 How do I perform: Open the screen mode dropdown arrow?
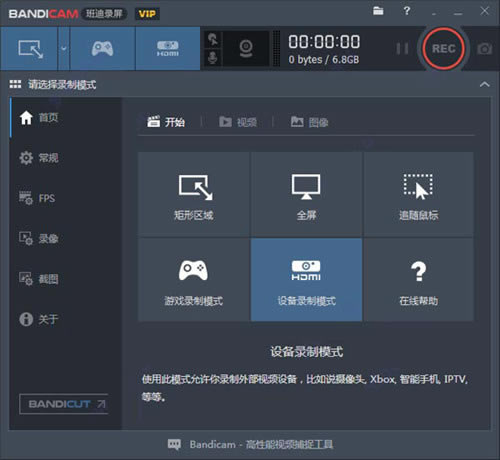64,49
